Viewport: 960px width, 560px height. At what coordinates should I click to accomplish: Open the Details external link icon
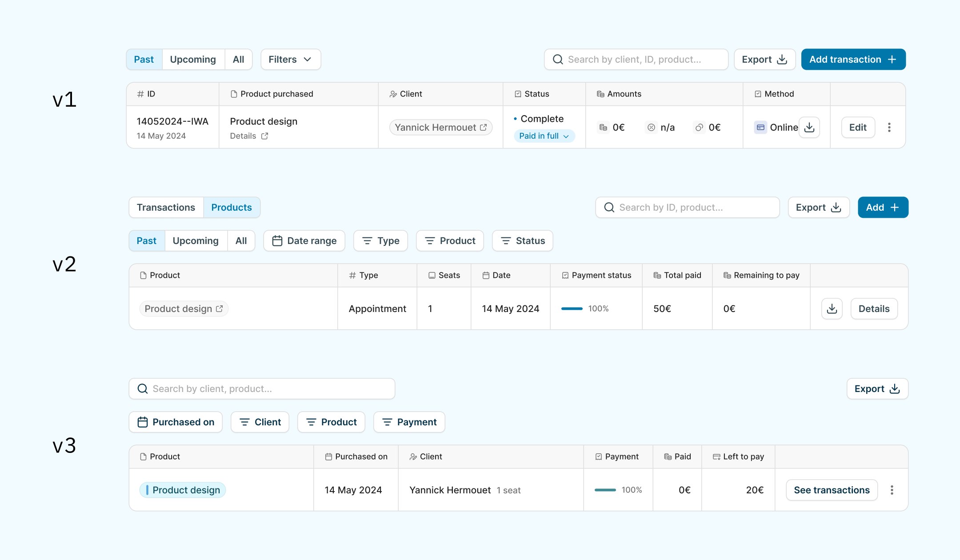(x=264, y=136)
